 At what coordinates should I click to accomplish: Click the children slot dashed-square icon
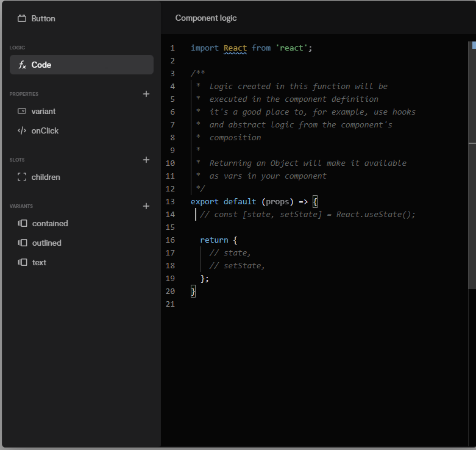(22, 177)
